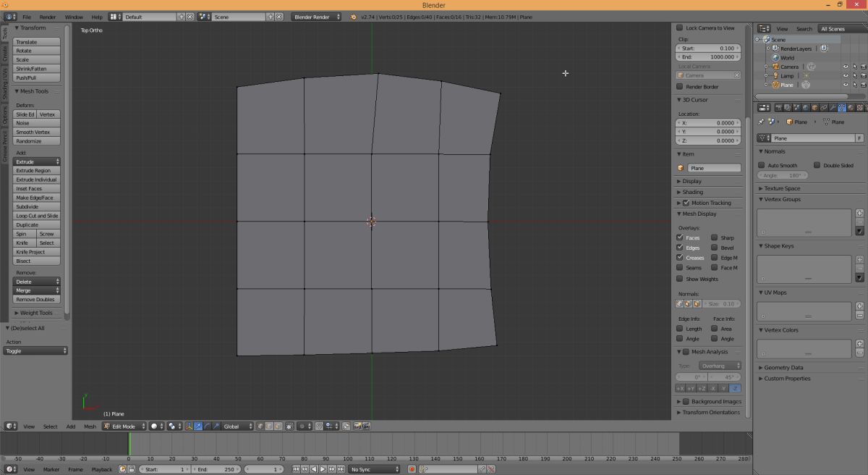Click the Blender info editor icon
The width and height of the screenshot is (868, 475).
point(10,16)
